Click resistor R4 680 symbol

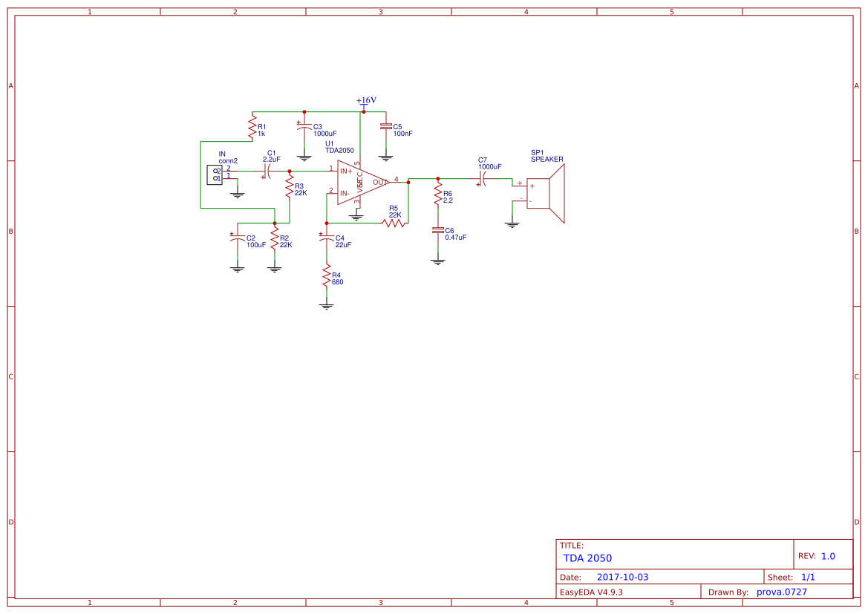(x=326, y=278)
